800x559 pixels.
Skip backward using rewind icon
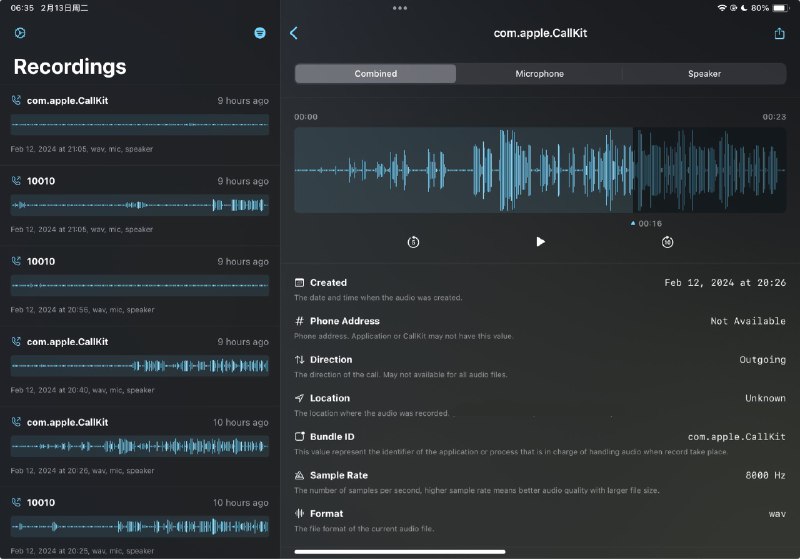click(x=414, y=242)
